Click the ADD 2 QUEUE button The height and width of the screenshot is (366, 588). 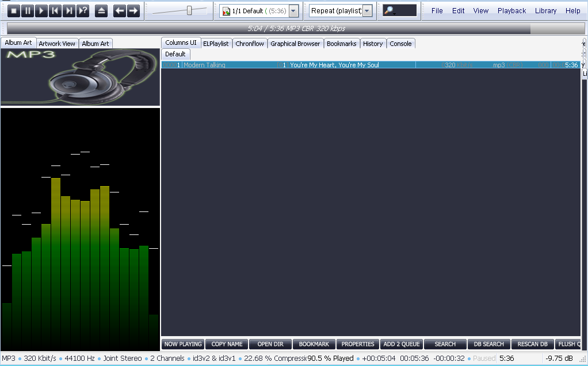(402, 344)
